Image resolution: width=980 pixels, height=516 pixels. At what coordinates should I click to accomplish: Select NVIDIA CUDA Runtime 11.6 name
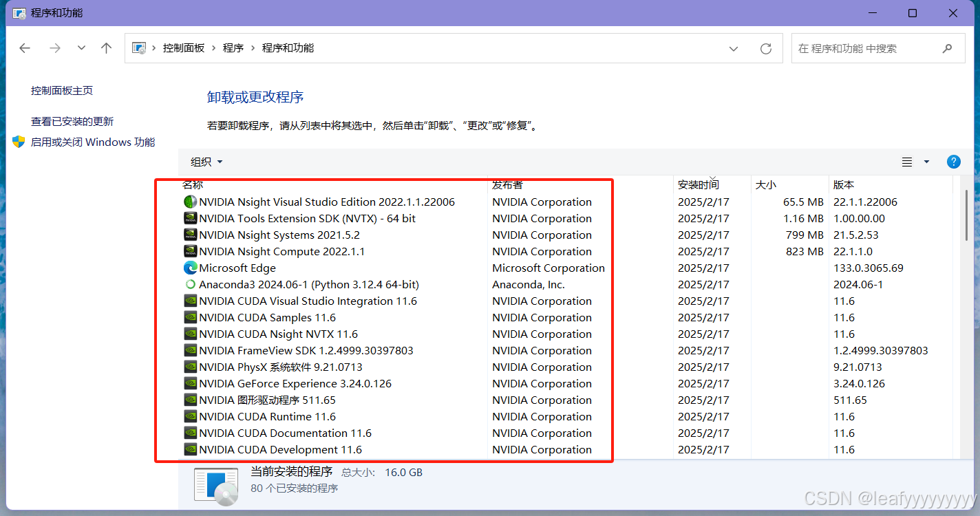point(268,416)
